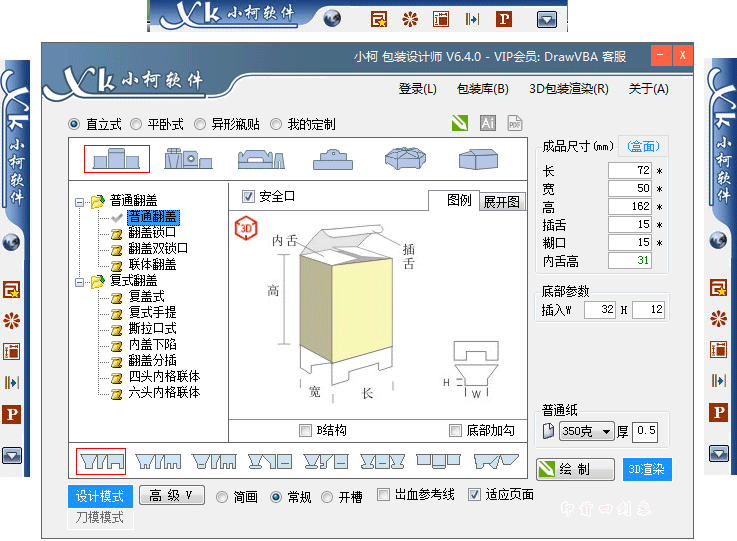The image size is (737, 541).
Task: Click the 绘制 draw button
Action: coord(574,469)
